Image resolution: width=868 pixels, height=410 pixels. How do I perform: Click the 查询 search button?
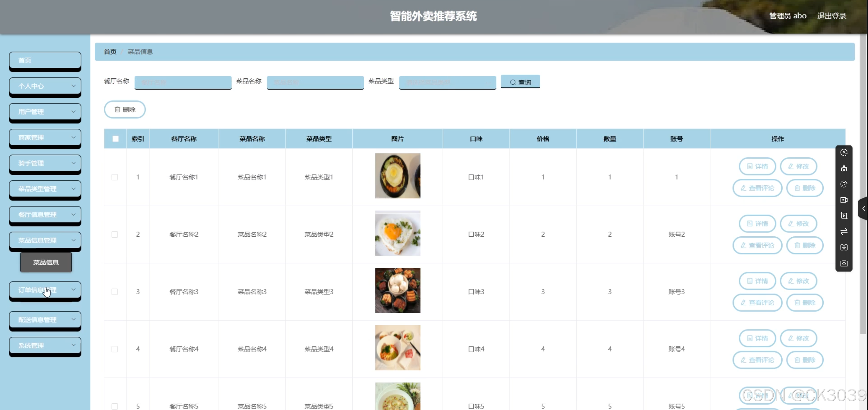coord(520,82)
